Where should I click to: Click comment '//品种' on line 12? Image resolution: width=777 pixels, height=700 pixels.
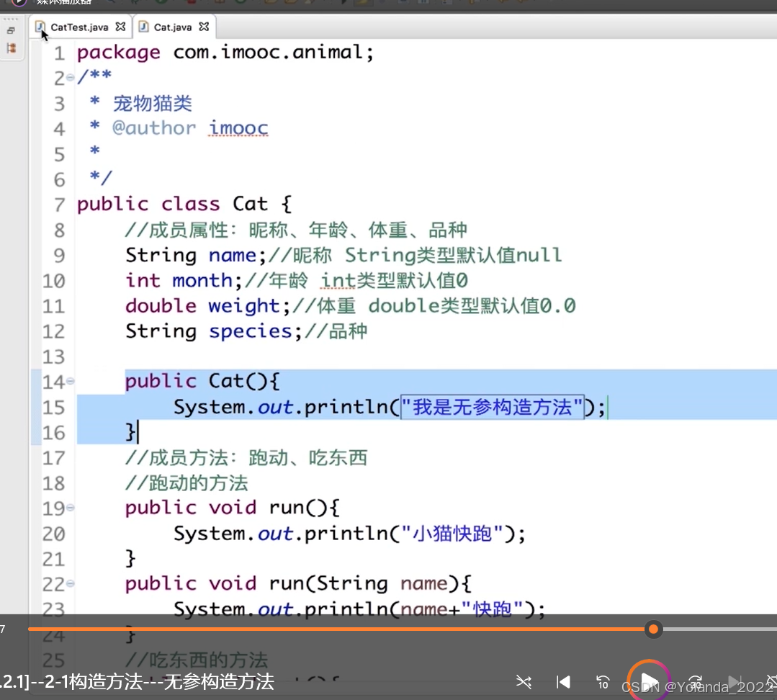(336, 331)
